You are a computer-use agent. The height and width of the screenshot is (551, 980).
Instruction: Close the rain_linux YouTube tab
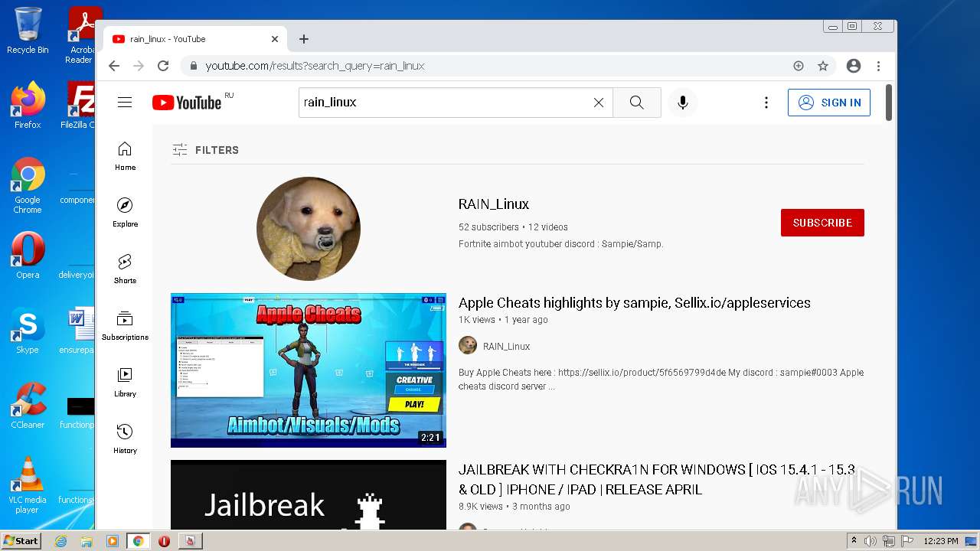(275, 39)
